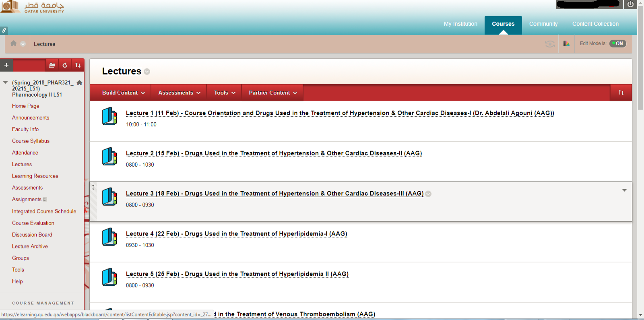The image size is (644, 320).
Task: Switch to the My Institution tab
Action: coord(460,24)
